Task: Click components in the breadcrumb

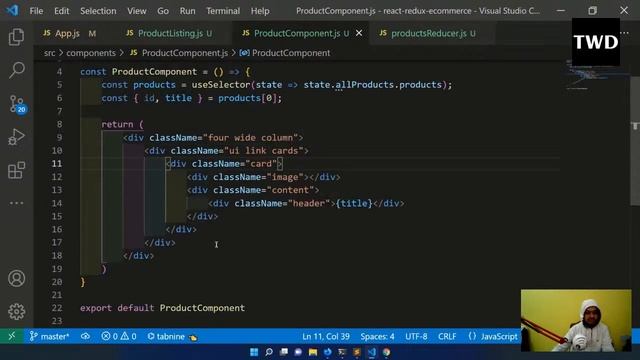Action: pos(91,53)
